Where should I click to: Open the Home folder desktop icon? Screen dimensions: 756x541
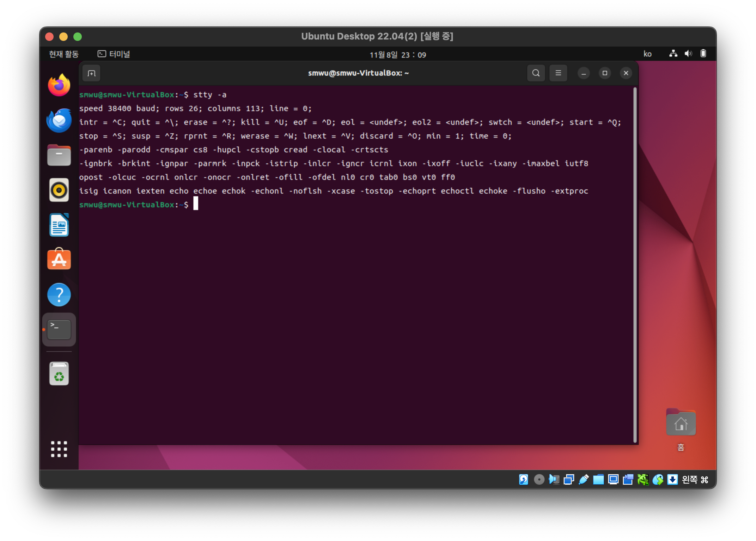[681, 429]
